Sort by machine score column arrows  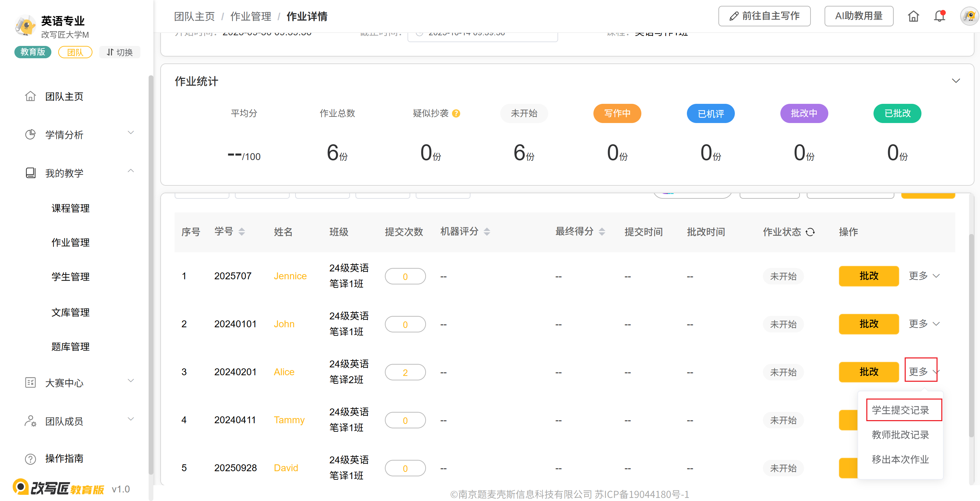pos(487,231)
